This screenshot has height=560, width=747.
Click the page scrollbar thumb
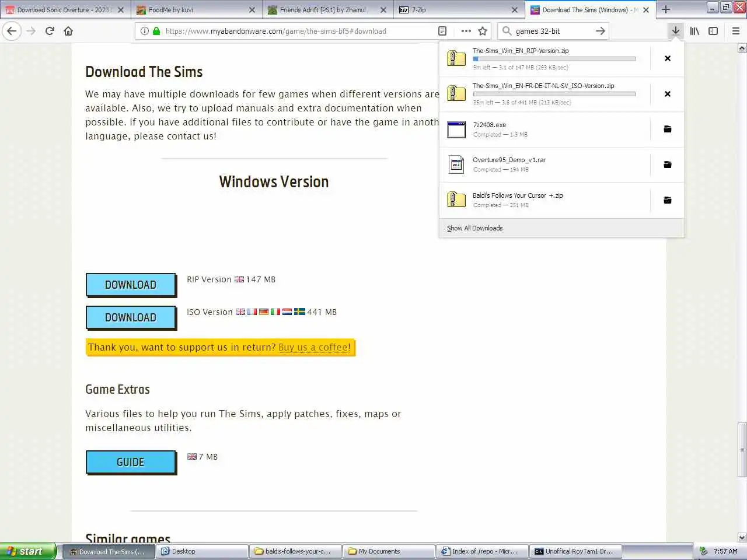742,450
